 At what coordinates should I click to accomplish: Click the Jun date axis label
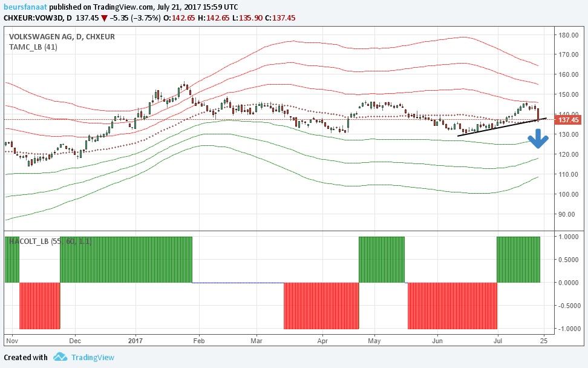point(437,341)
